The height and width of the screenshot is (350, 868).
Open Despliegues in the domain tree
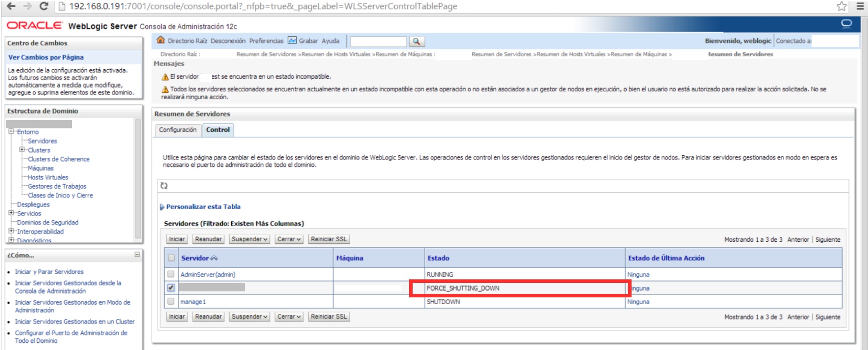coord(33,205)
